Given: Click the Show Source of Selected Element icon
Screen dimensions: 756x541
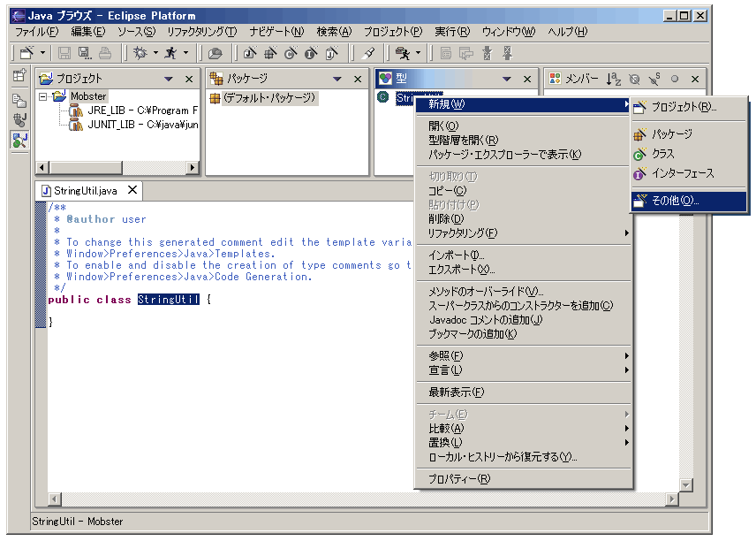Looking at the screenshot, I should (x=445, y=53).
